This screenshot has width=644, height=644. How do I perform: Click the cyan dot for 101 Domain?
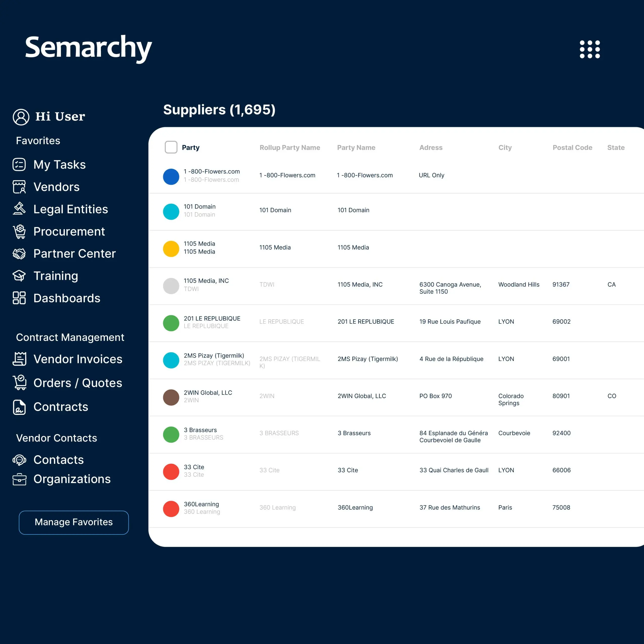[171, 212]
